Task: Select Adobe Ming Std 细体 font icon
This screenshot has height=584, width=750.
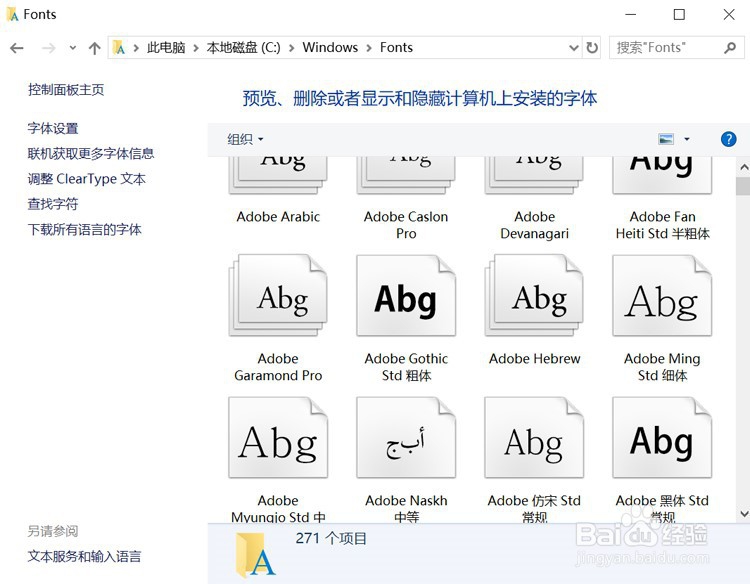Action: tap(662, 295)
